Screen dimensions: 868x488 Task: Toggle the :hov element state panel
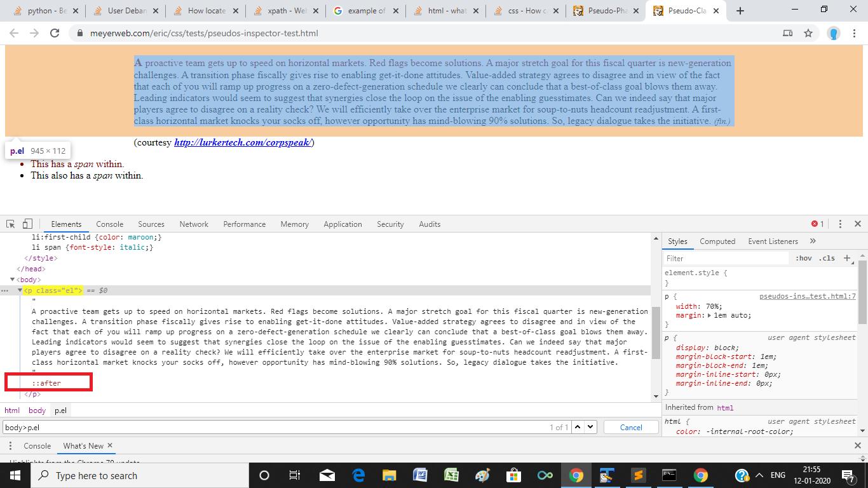803,258
